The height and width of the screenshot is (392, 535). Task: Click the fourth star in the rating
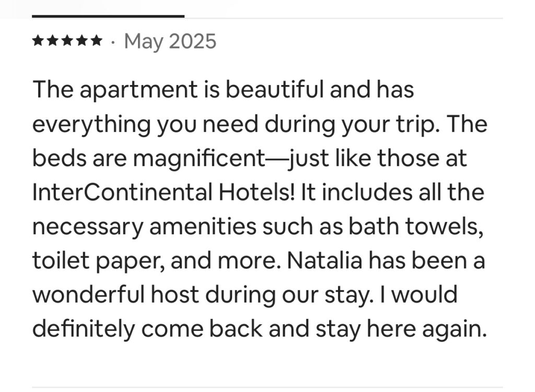82,41
